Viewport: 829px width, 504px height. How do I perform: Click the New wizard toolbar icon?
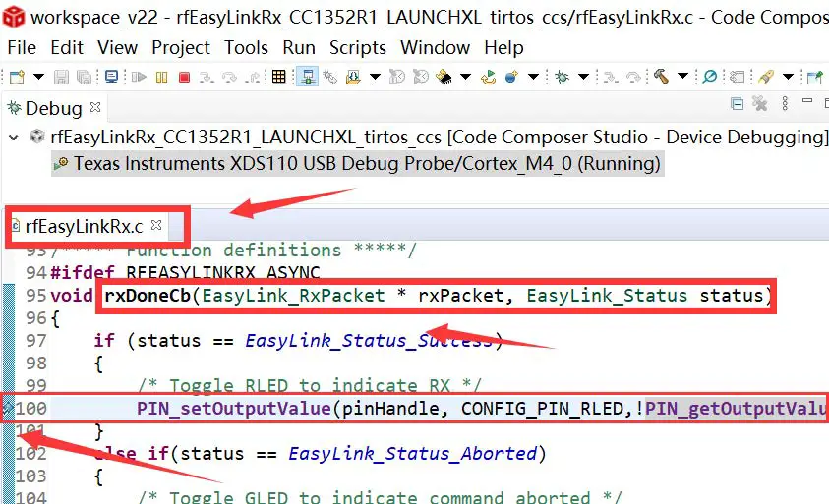(x=17, y=78)
